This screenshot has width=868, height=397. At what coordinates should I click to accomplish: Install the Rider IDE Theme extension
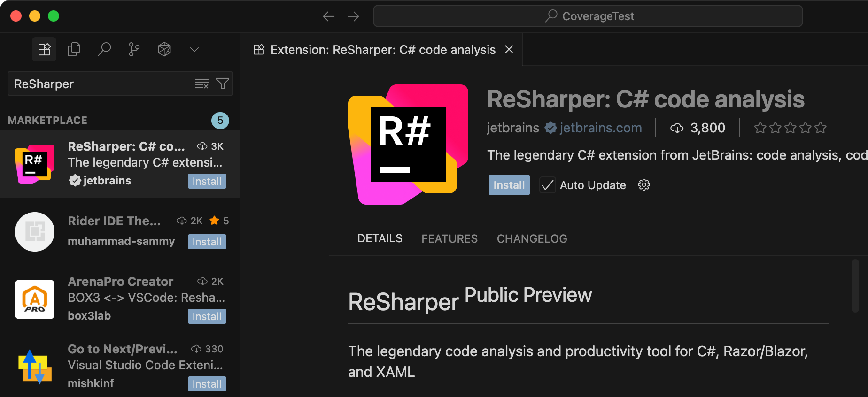point(207,242)
